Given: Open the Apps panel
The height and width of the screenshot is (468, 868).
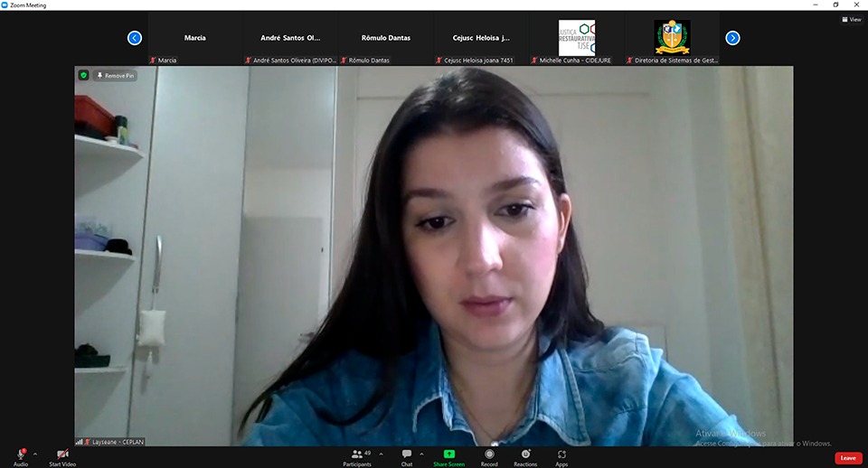Looking at the screenshot, I should (x=561, y=454).
